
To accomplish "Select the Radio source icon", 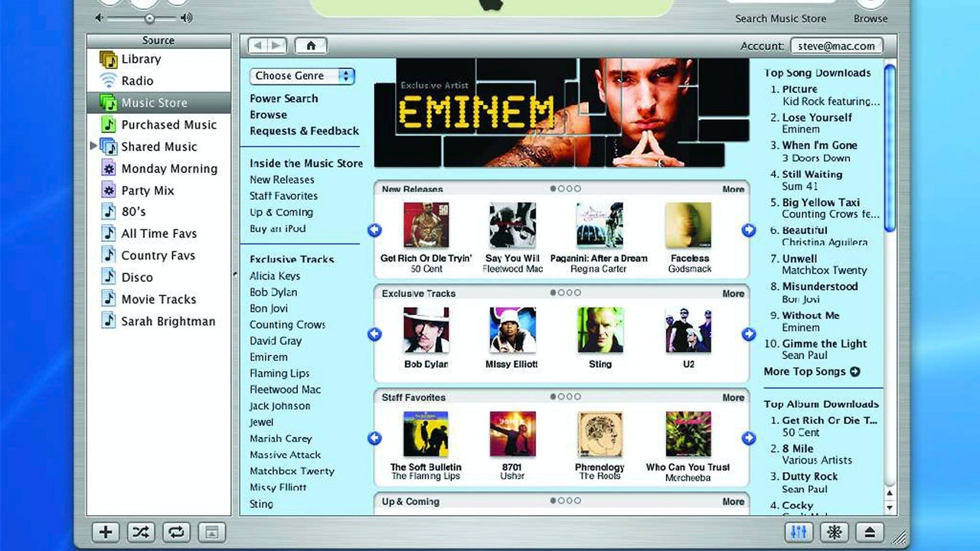I will [x=109, y=80].
